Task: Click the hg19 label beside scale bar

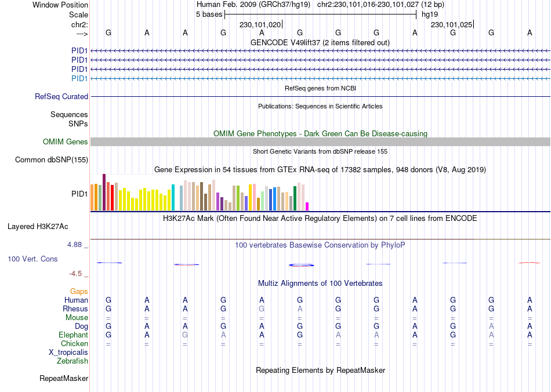Action: click(430, 14)
